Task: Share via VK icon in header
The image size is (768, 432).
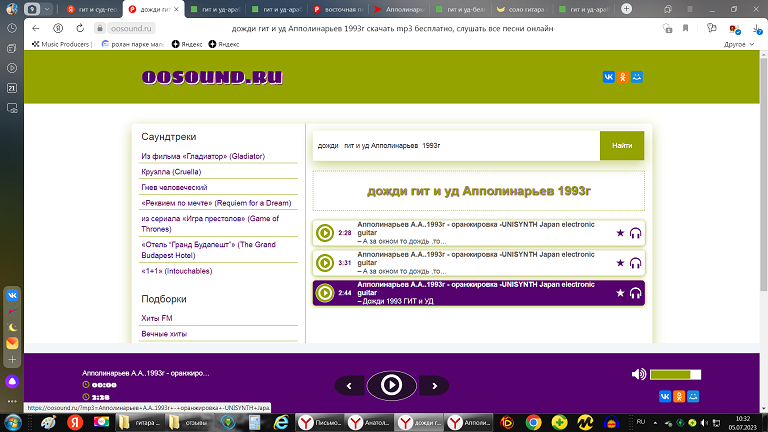Action: tap(608, 77)
